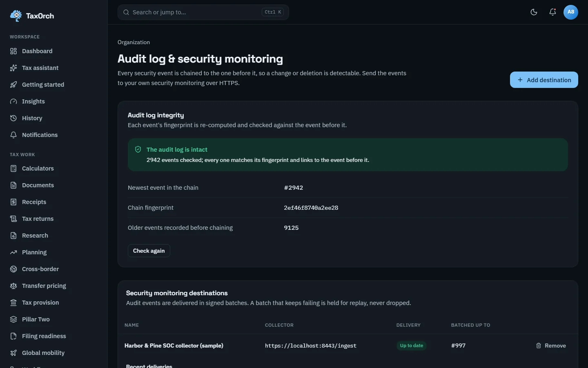The image size is (588, 368).
Task: Click the Receipts icon in sidebar
Action: (x=13, y=202)
